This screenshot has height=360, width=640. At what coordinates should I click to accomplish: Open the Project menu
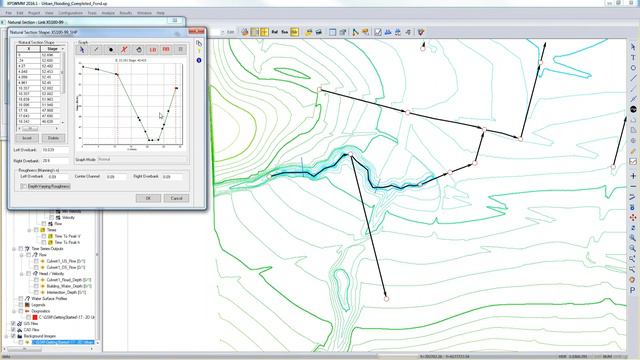tap(34, 13)
